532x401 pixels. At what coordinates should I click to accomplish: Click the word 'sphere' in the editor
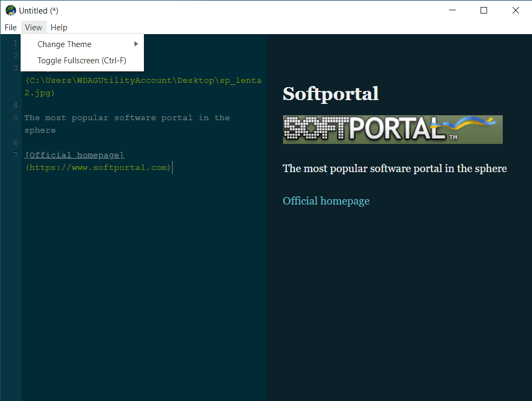[40, 130]
